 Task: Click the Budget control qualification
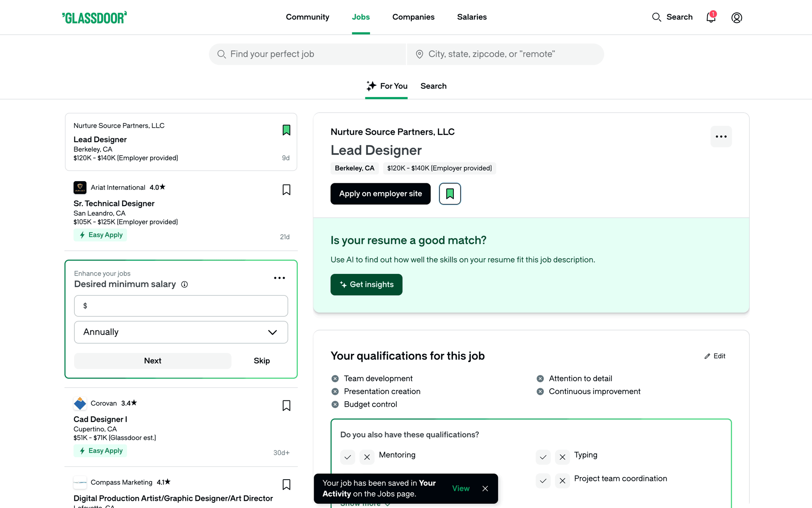point(370,404)
